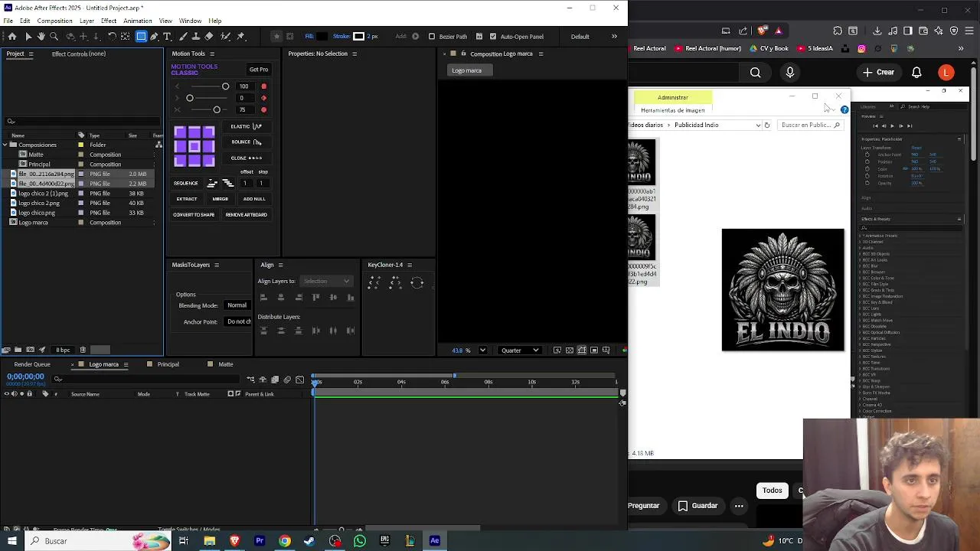Click the red diamond keyframe icon beside 0

click(264, 98)
